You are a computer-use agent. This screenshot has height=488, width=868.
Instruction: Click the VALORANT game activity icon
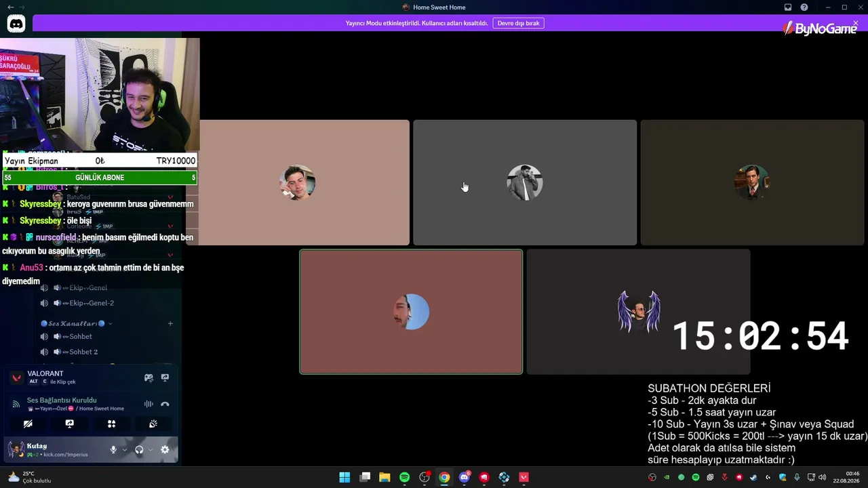17,378
